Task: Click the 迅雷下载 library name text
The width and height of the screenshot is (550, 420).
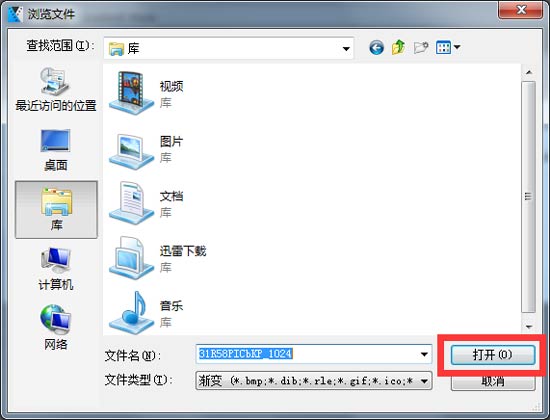Action: [183, 251]
